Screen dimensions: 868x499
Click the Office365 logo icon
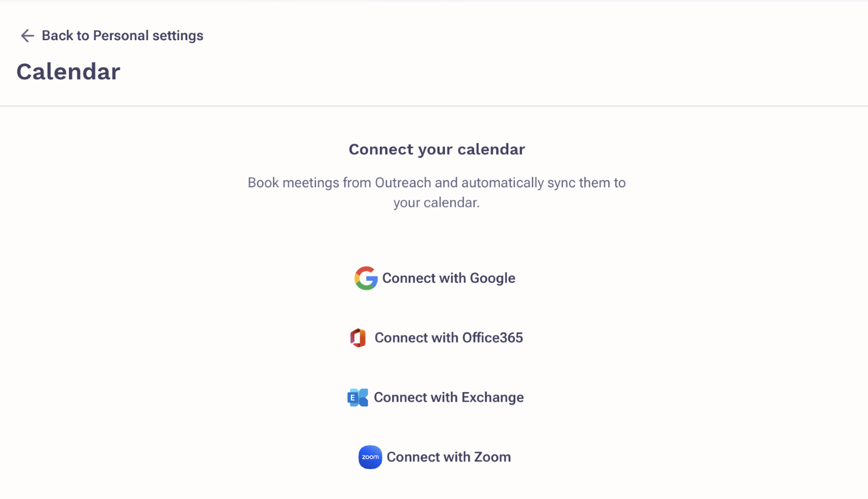[358, 338]
